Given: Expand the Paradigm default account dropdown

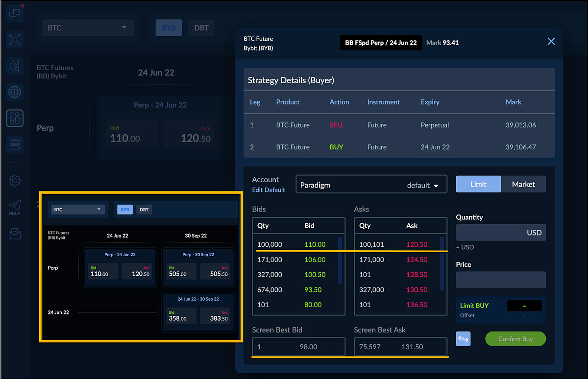Looking at the screenshot, I should 371,184.
